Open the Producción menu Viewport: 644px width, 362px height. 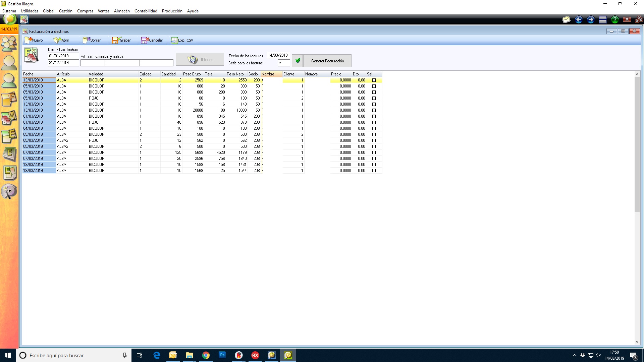pyautogui.click(x=172, y=11)
